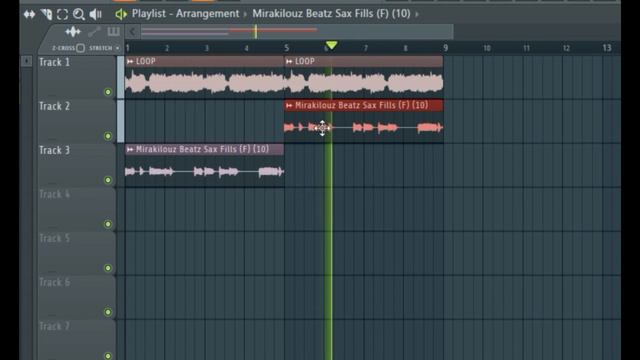640x360 pixels.
Task: Select the Track 4 header label
Action: coord(54,195)
